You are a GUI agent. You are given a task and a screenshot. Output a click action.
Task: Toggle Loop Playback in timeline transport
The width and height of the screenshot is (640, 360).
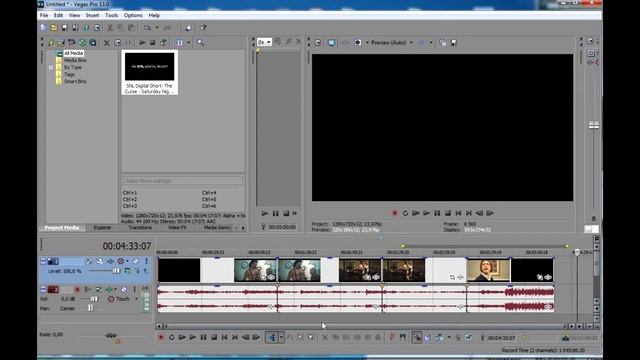171,338
